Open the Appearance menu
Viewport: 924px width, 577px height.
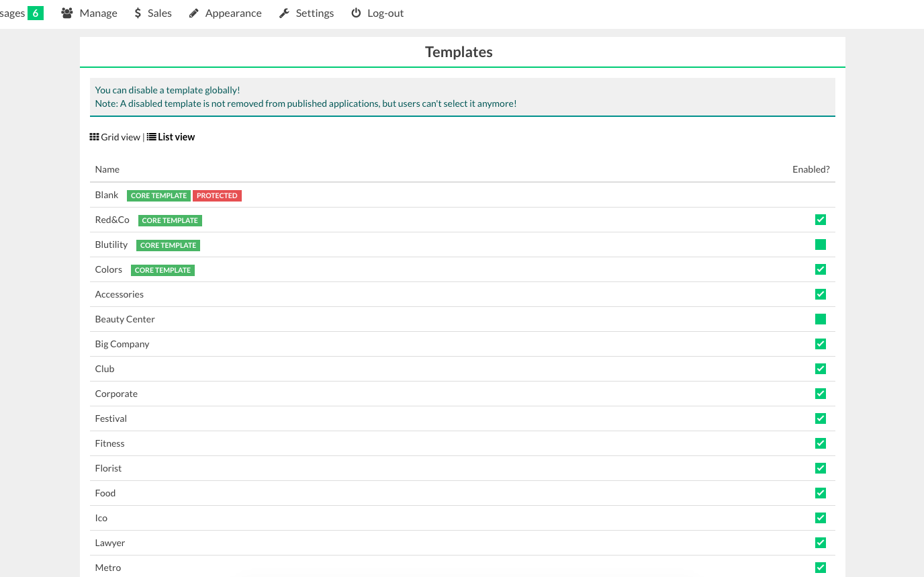click(x=233, y=13)
